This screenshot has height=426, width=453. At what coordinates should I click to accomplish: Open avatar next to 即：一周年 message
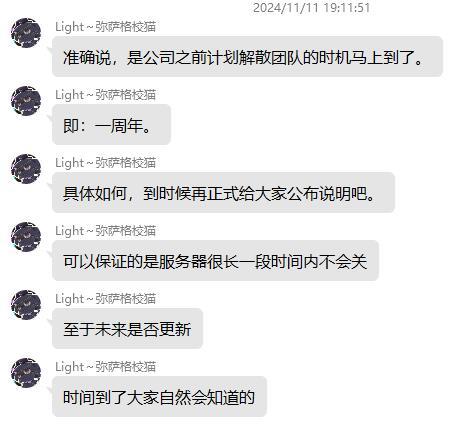[x=26, y=101]
